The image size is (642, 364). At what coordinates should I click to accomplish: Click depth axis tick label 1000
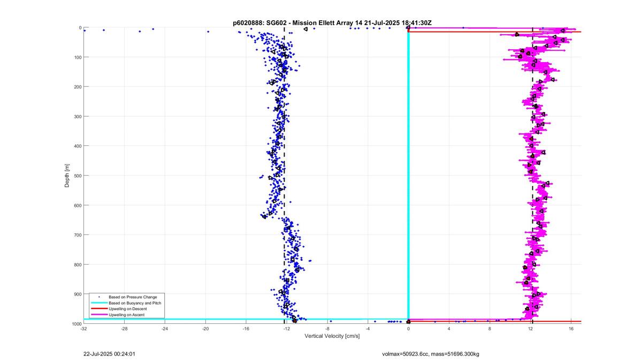76,323
